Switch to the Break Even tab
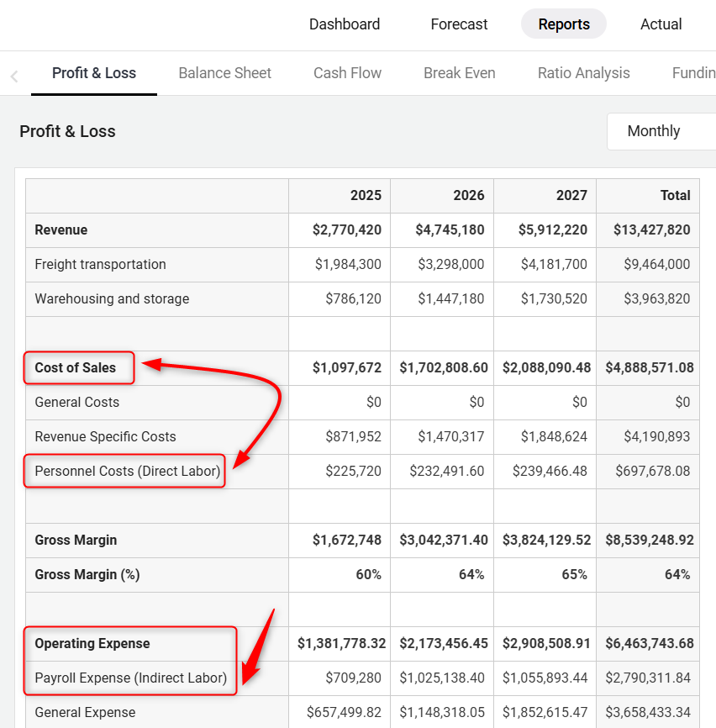 (460, 73)
